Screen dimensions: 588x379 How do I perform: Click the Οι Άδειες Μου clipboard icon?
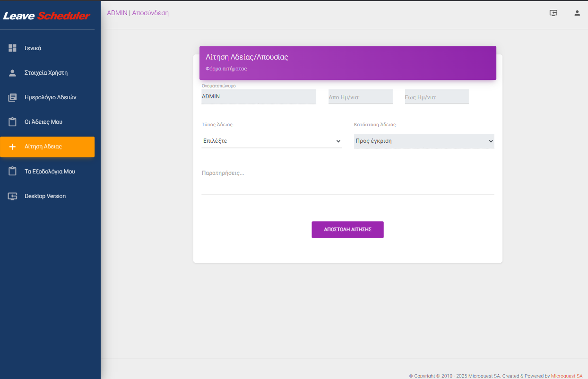point(13,122)
